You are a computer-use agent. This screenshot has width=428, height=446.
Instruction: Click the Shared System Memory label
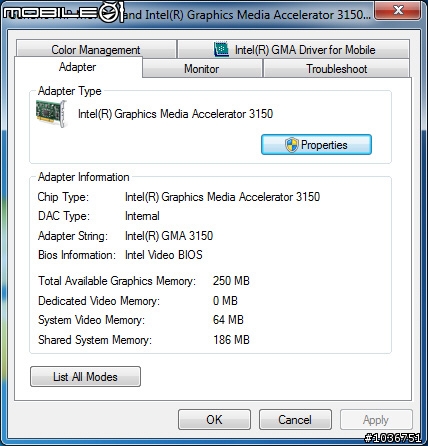click(x=95, y=340)
